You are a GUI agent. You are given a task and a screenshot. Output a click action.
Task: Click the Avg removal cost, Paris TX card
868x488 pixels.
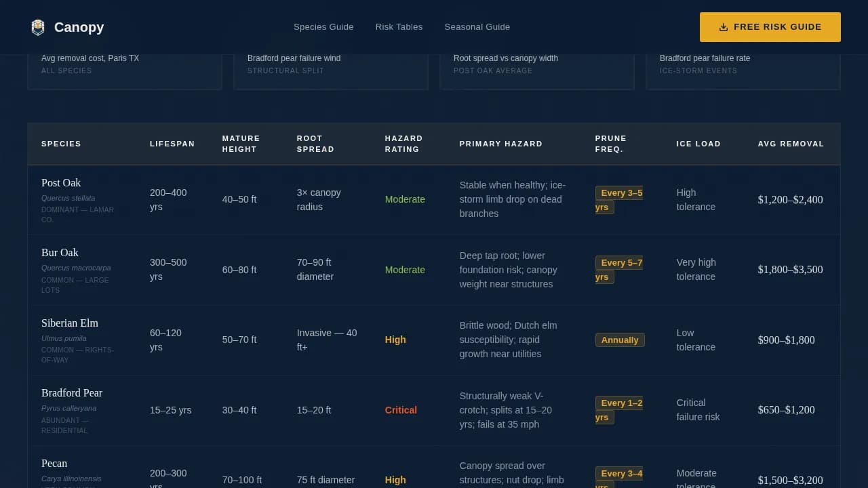tap(125, 71)
